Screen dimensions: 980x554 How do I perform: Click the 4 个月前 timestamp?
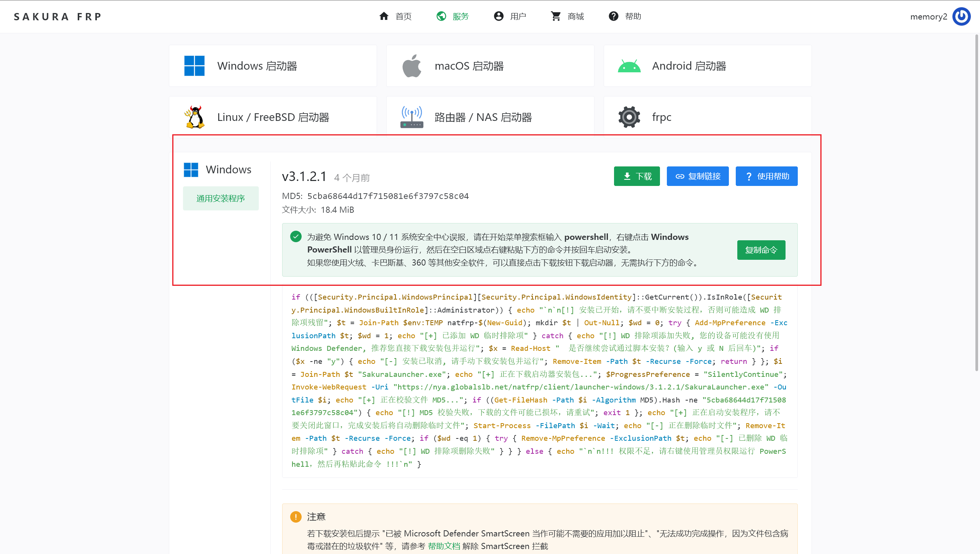351,178
